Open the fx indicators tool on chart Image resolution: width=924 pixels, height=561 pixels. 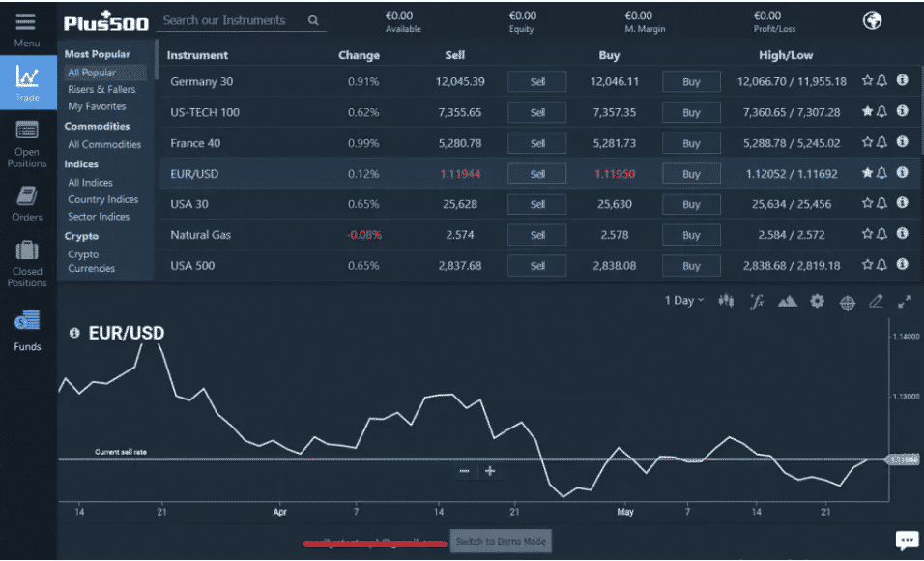point(757,302)
